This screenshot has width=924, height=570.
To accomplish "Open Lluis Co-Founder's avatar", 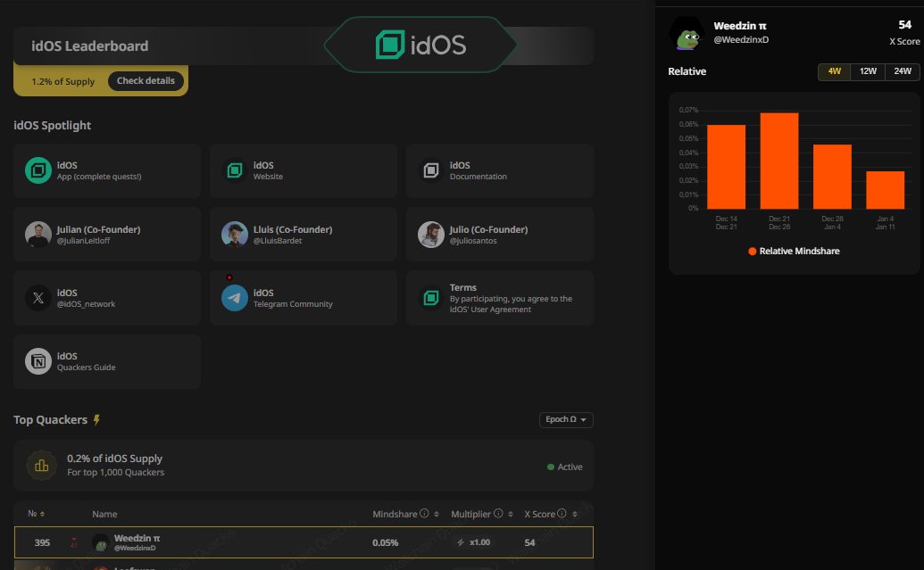I will coord(235,235).
